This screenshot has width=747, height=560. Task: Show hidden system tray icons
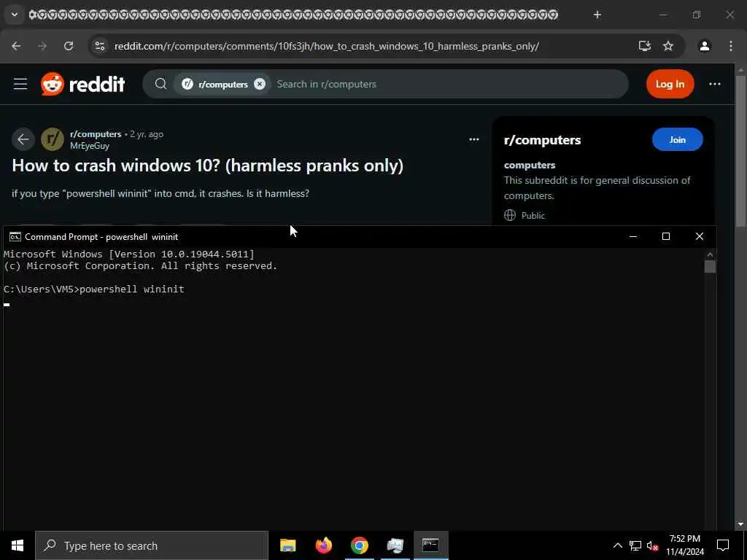(617, 545)
